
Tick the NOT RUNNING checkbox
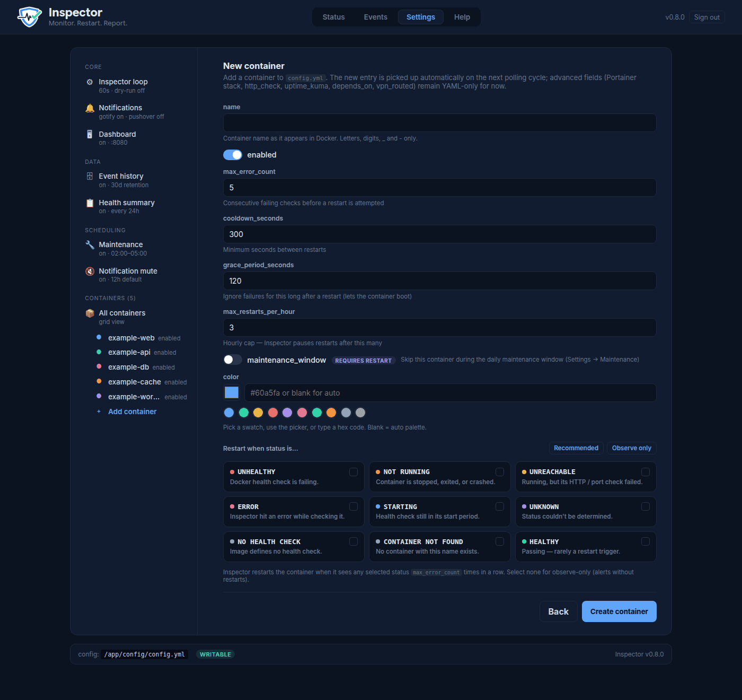pyautogui.click(x=499, y=472)
